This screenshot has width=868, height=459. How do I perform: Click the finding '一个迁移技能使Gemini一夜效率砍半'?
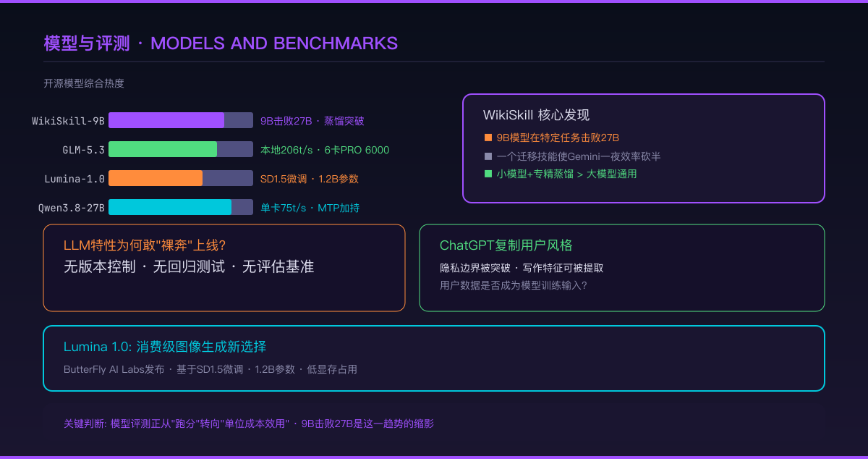point(579,156)
